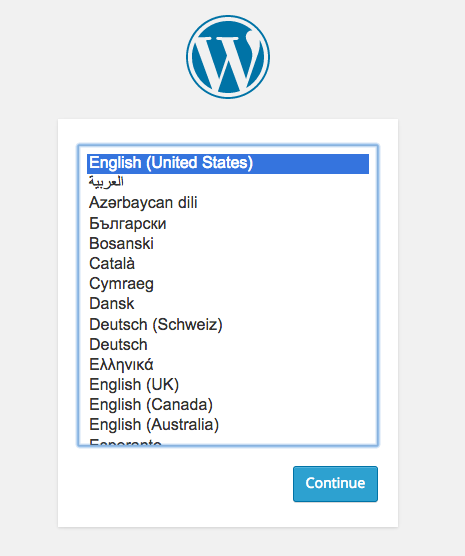This screenshot has width=465, height=556.
Task: Choose Cymraeg language option
Action: point(228,283)
